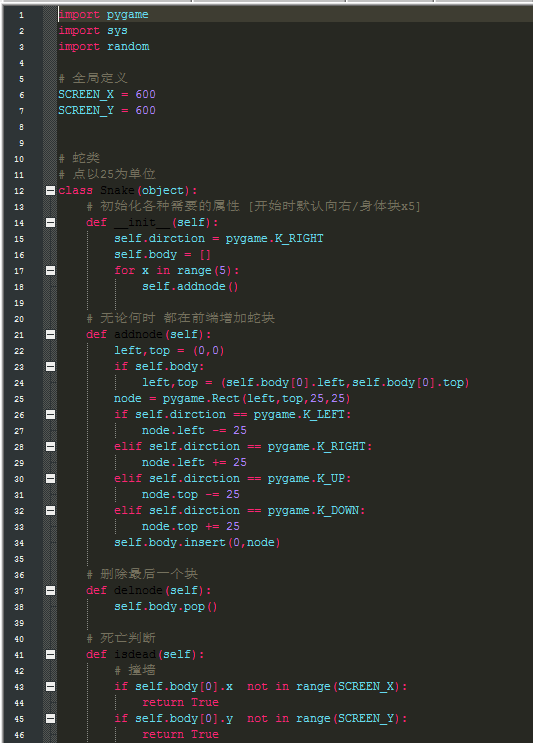Collapse the for x in range loop
Screen dimensions: 533x743
[50, 271]
